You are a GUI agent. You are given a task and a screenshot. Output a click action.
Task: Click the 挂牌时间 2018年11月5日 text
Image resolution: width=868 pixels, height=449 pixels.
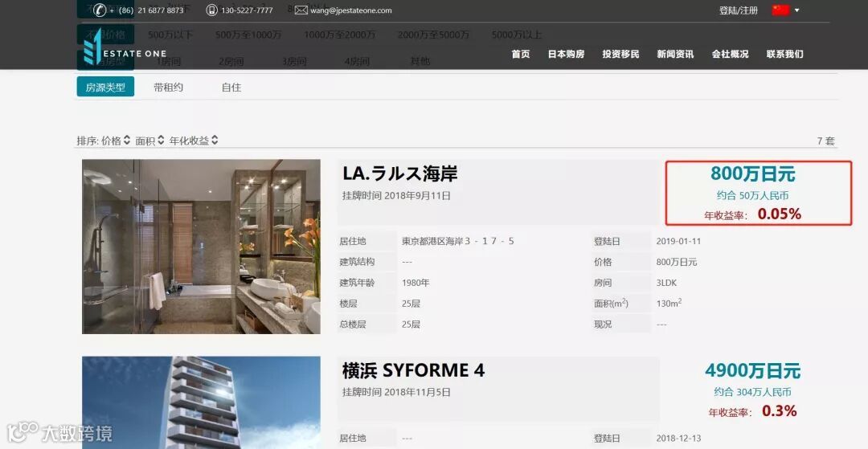(x=396, y=392)
